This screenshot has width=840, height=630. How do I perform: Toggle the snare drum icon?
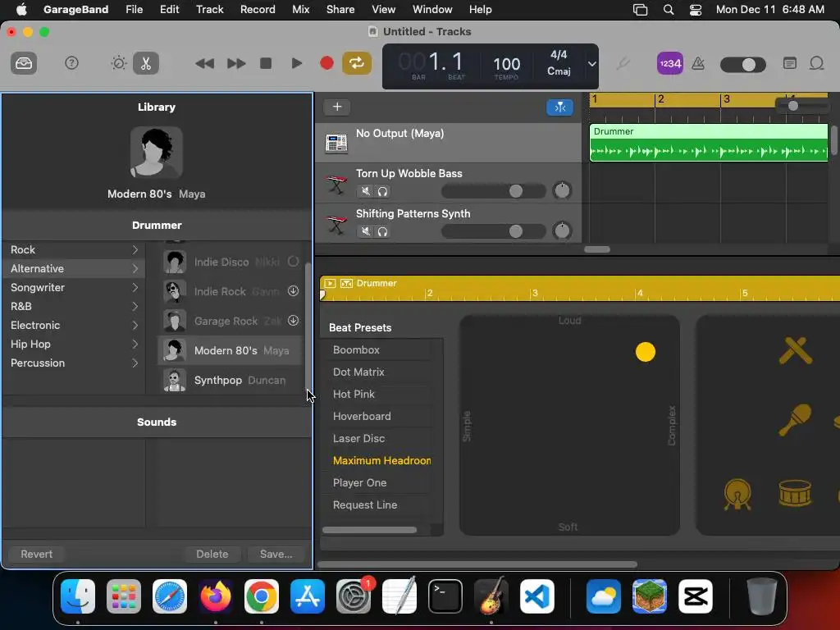pyautogui.click(x=795, y=493)
